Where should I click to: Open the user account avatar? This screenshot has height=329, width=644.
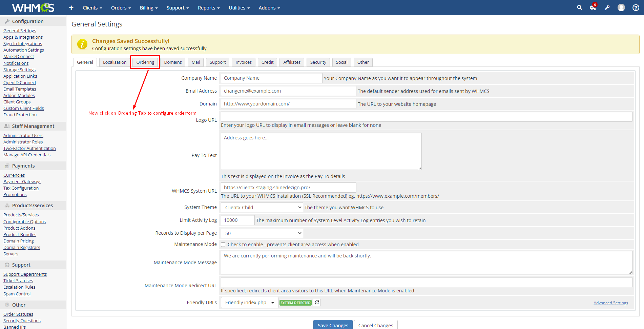[621, 7]
